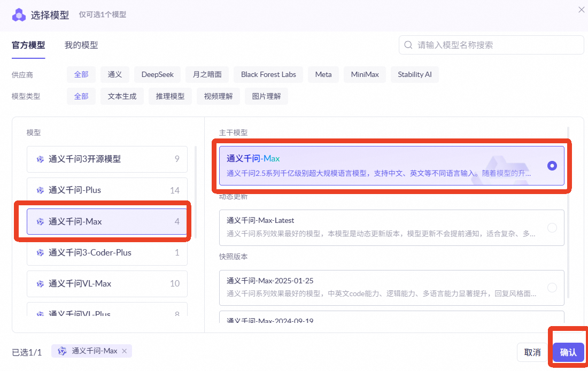The image size is (588, 371).
Task: Click the purple model logo beside 选择模型
Action: coord(19,15)
